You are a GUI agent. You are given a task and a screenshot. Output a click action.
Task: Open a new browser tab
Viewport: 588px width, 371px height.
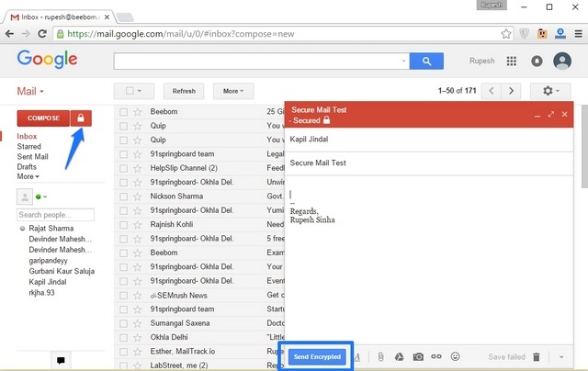pyautogui.click(x=125, y=17)
